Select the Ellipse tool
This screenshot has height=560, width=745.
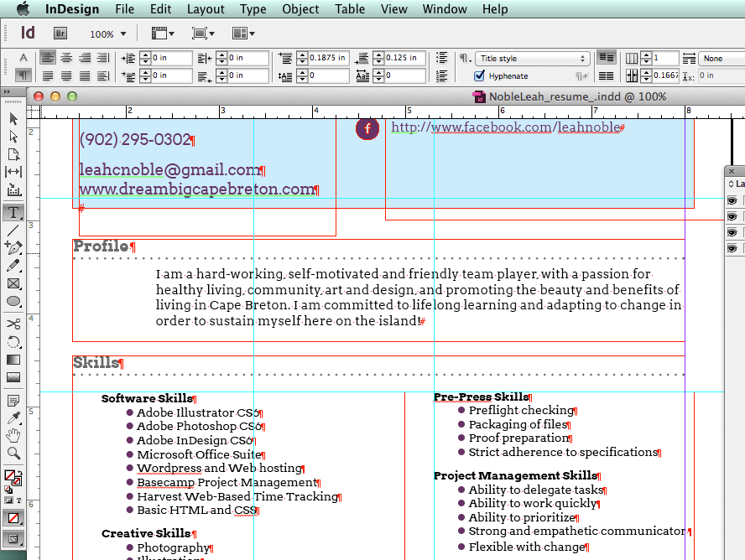coord(13,301)
